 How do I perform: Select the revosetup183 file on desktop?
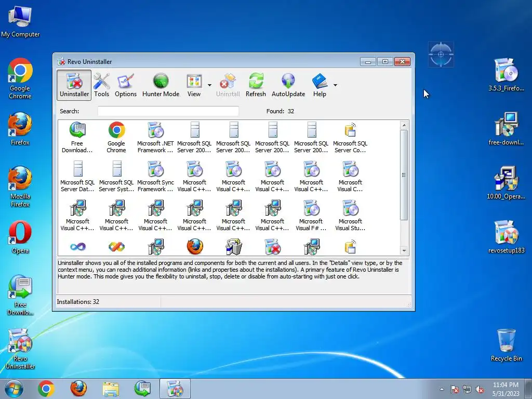click(x=506, y=237)
